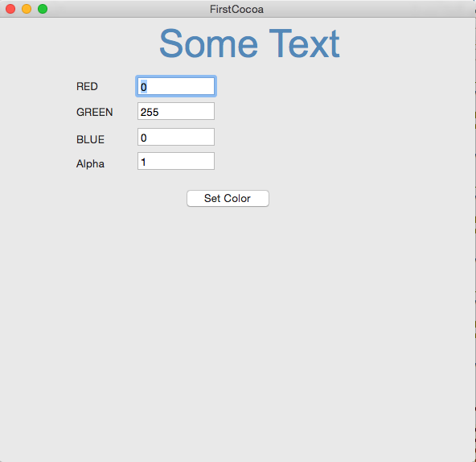The image size is (476, 462).
Task: Click the RED label text
Action: click(87, 86)
